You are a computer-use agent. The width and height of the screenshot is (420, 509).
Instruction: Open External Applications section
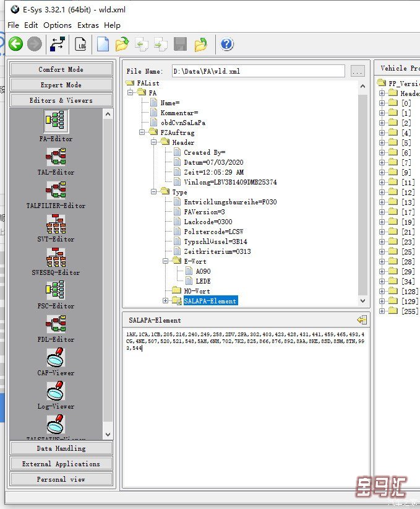coord(61,464)
